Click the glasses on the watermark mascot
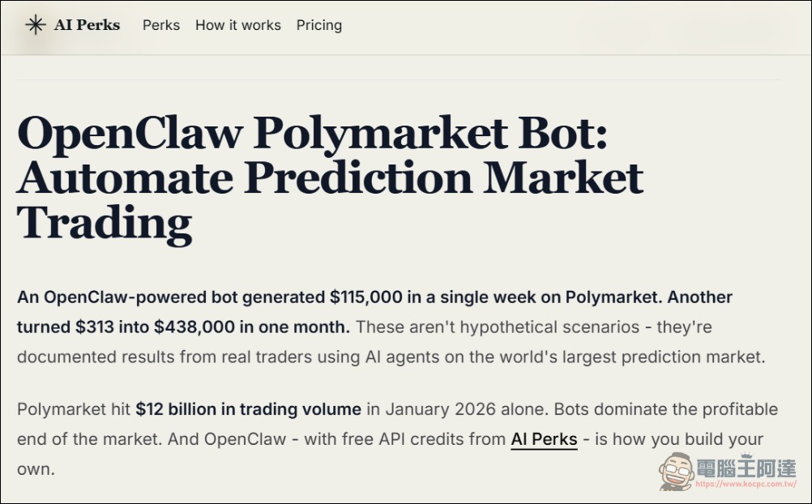 [x=677, y=468]
